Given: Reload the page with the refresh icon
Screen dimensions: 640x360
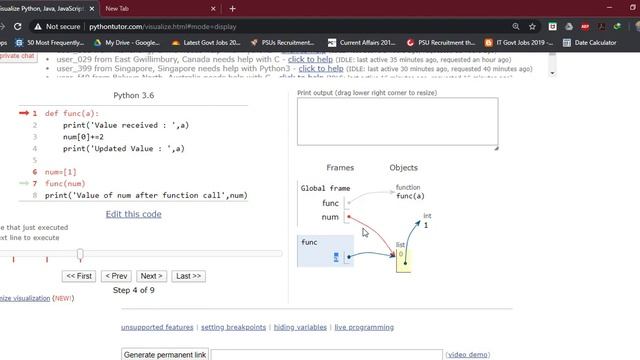Looking at the screenshot, I should pos(18,27).
